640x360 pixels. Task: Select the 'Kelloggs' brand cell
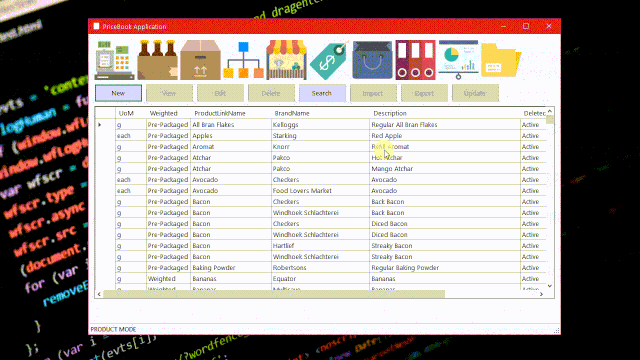320,124
